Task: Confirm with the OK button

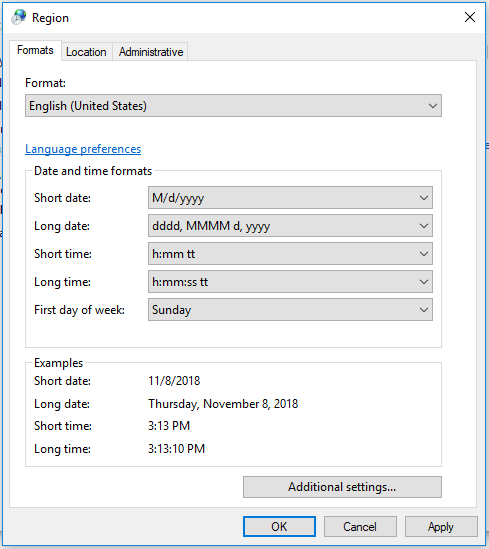Action: 279,527
